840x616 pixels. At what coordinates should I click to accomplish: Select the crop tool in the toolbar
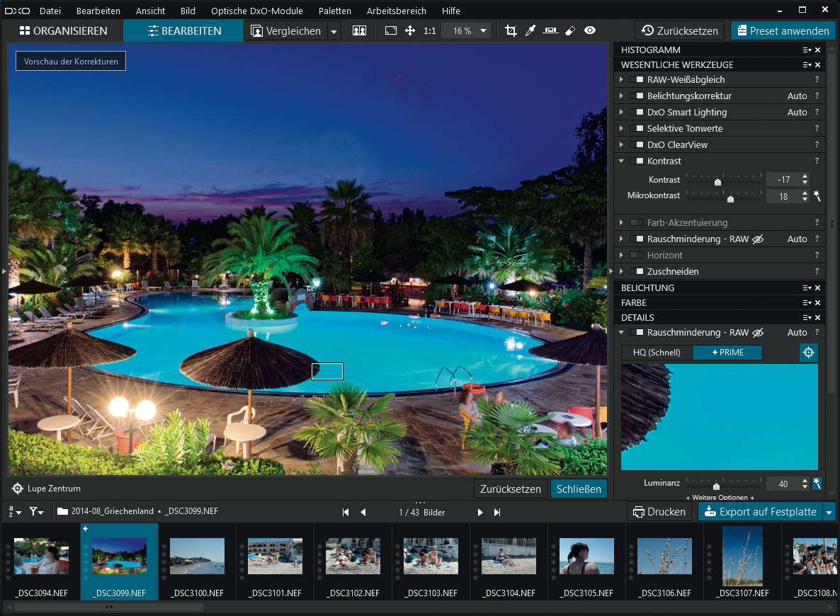511,30
